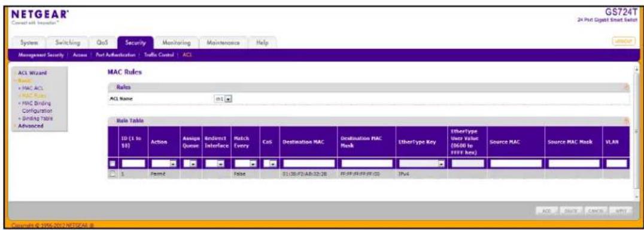The width and height of the screenshot is (644, 230).
Task: Click the Add button
Action: click(546, 211)
